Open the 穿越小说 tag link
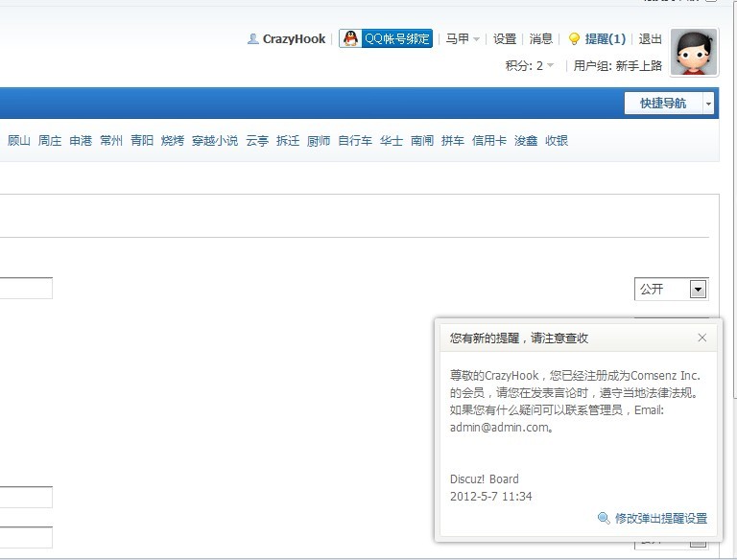The width and height of the screenshot is (737, 560). 215,140
